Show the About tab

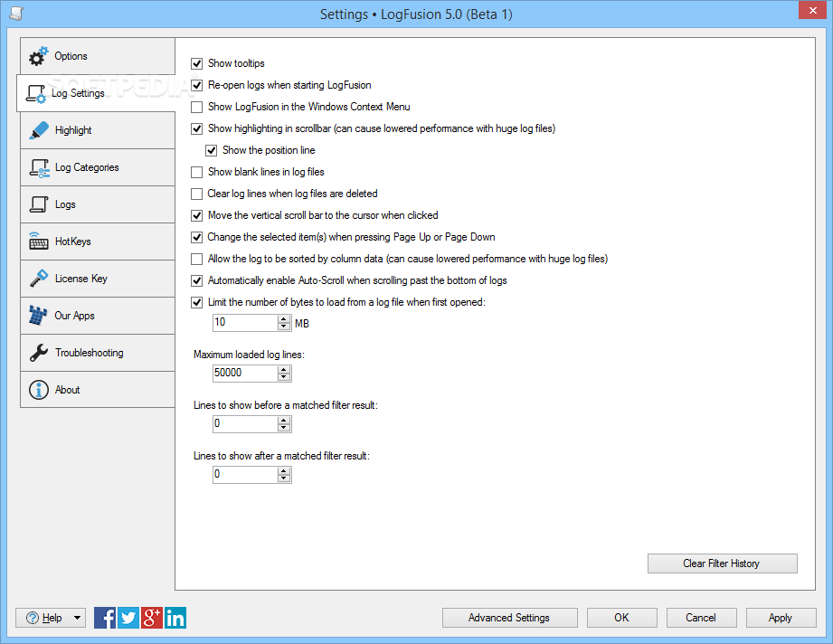pos(98,390)
